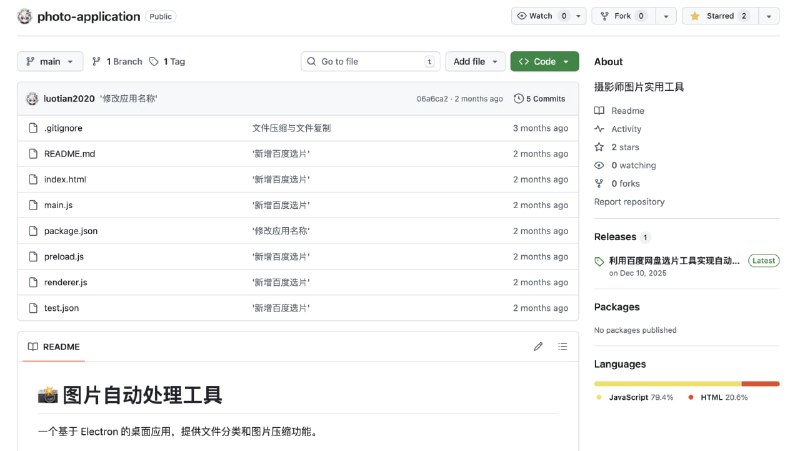Focus the Go to file search field
This screenshot has width=800, height=451.
pyautogui.click(x=370, y=61)
